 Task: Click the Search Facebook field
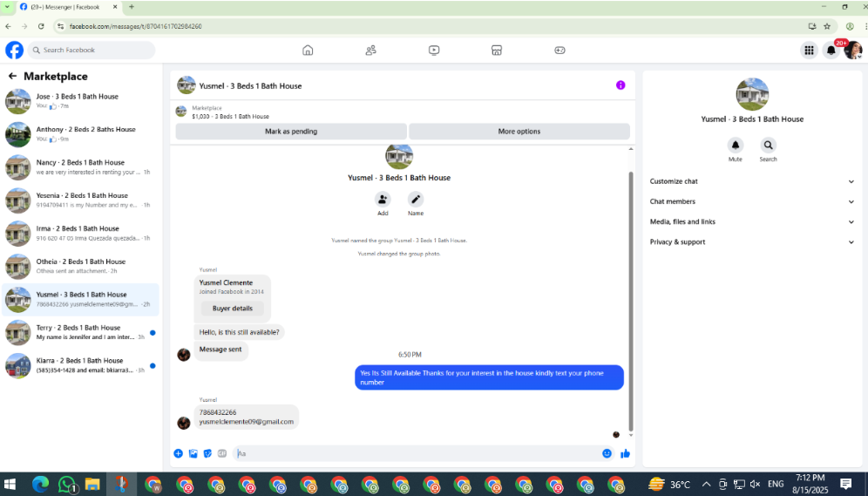(x=92, y=50)
